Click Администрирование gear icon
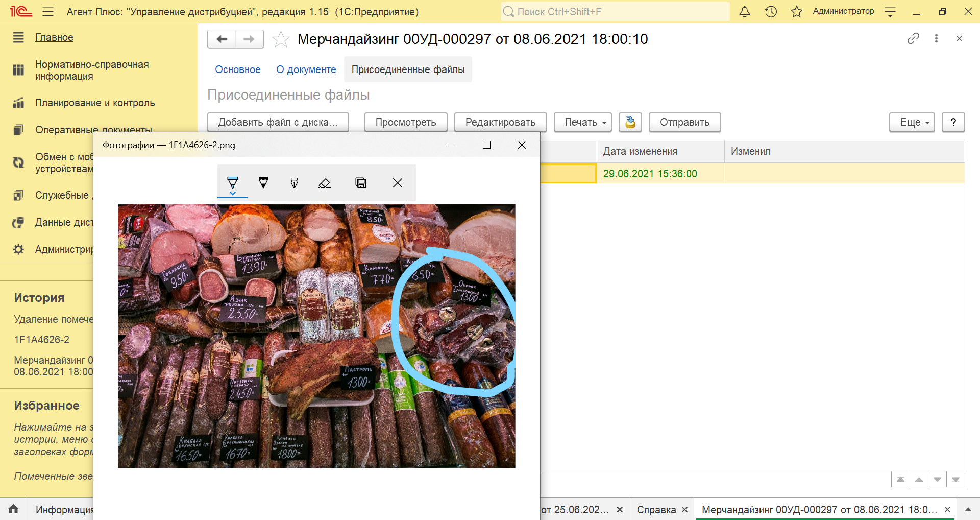 18,249
